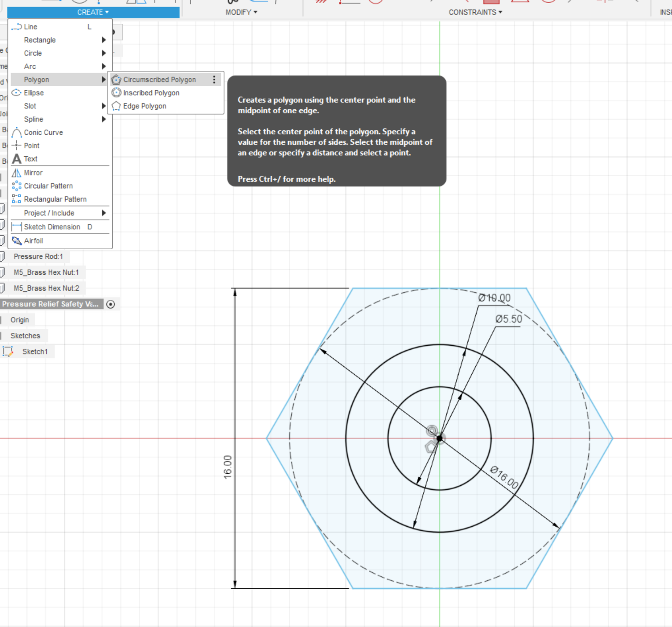Select the Point tool
The width and height of the screenshot is (672, 627).
(x=32, y=145)
